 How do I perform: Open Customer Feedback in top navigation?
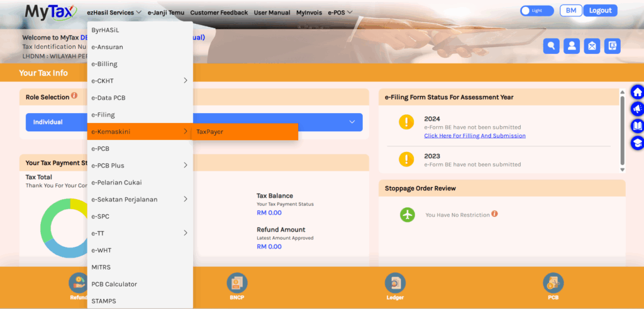[219, 13]
